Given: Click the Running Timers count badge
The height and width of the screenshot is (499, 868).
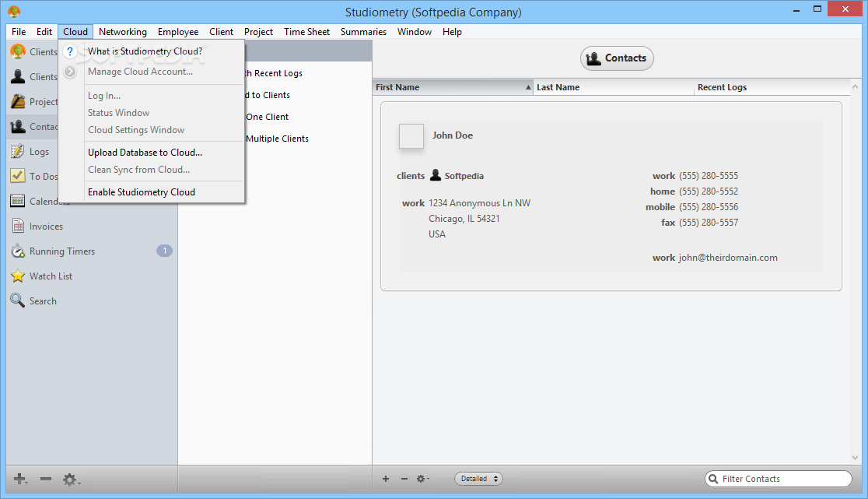Looking at the screenshot, I should coord(164,251).
